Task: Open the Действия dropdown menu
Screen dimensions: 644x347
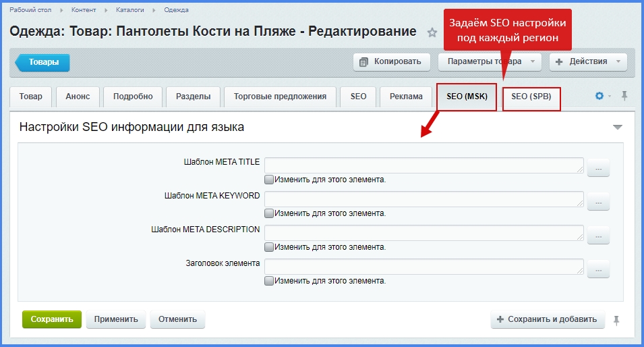Action: [588, 61]
